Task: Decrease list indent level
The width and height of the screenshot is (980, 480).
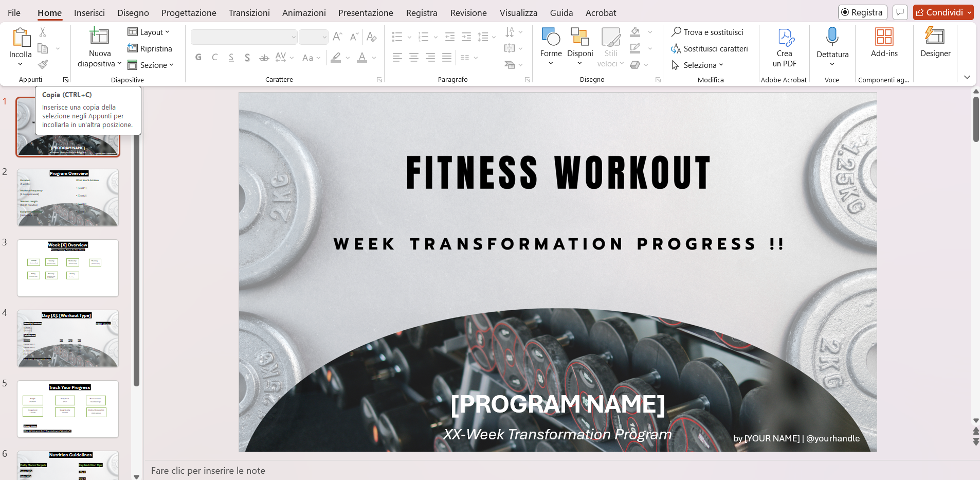Action: tap(450, 37)
